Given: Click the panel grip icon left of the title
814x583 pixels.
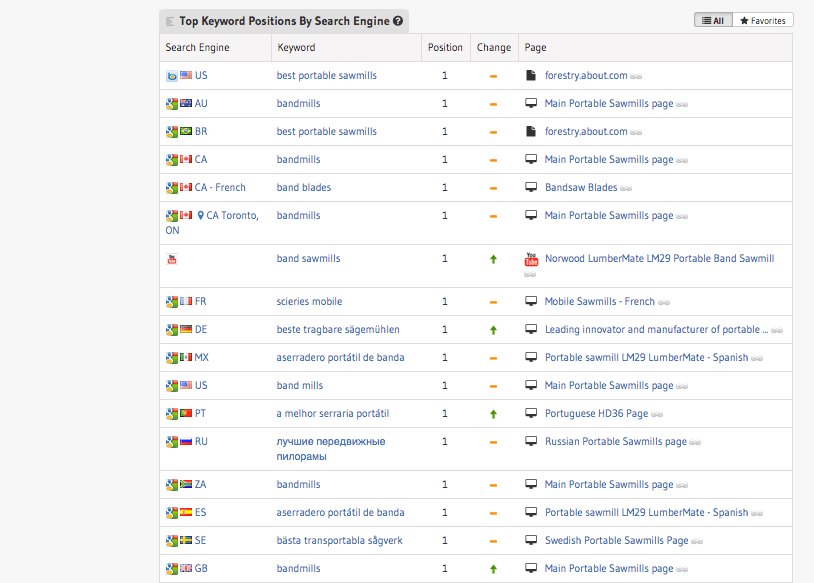Looking at the screenshot, I should [170, 21].
